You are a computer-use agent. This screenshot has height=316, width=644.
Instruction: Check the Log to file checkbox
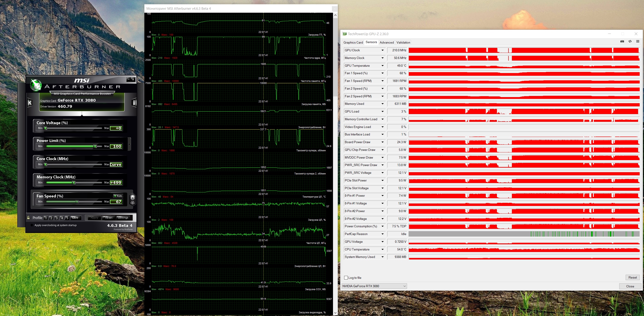[346, 277]
